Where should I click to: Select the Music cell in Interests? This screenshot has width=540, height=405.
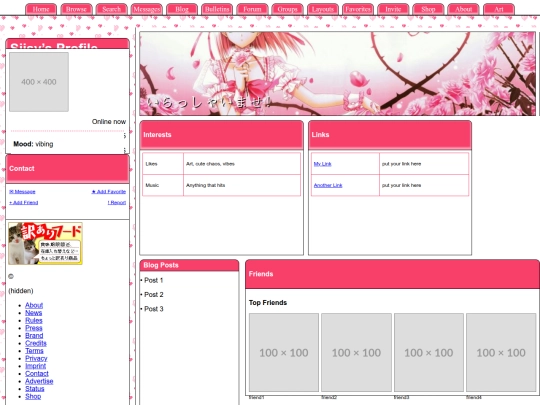tap(163, 185)
